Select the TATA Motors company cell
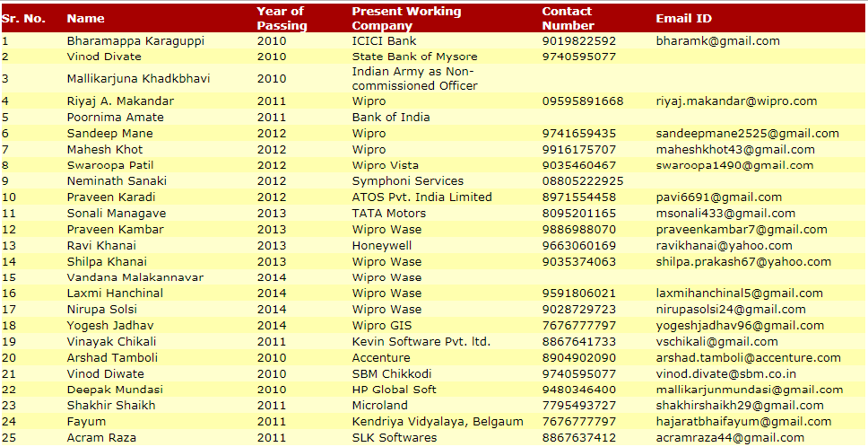Image resolution: width=868 pixels, height=447 pixels. 388,214
